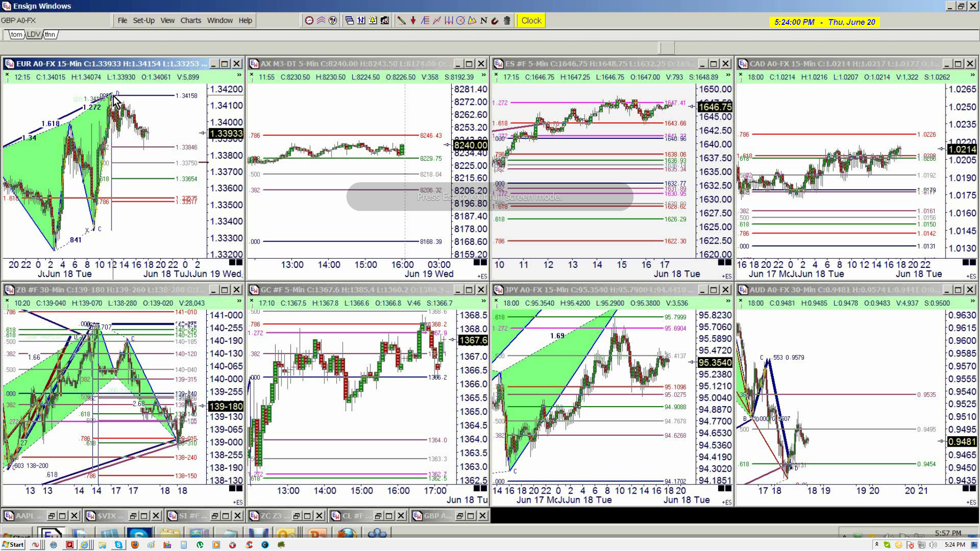
Task: Click the trash can delete icon
Action: pos(507,21)
